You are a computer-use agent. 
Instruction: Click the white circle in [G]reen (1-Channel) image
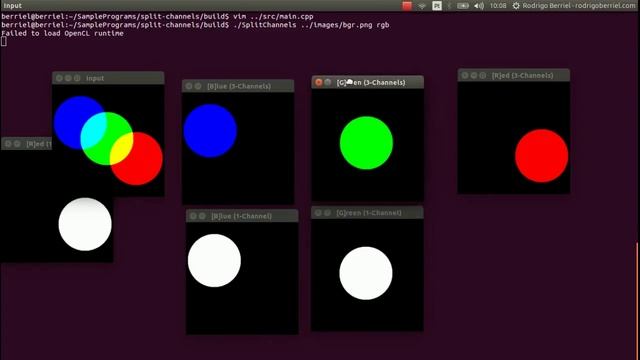[x=366, y=273]
